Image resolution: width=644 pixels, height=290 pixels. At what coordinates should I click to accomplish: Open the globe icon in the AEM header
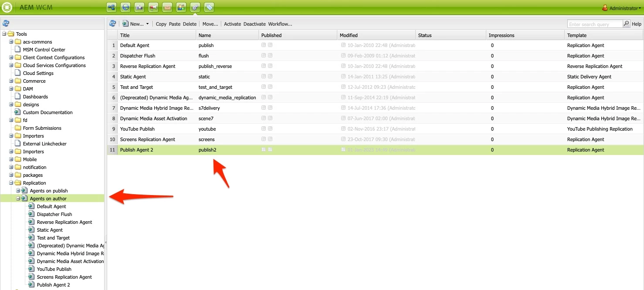point(125,7)
